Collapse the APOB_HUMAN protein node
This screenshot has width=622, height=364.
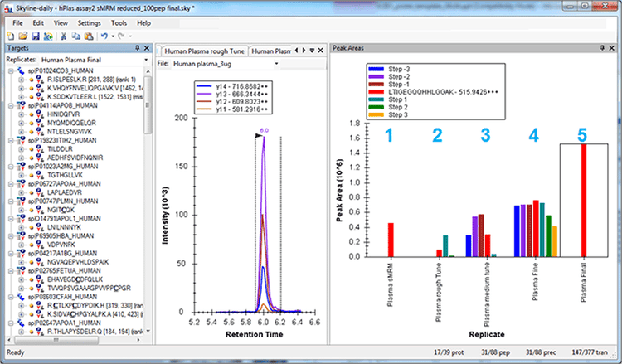point(8,106)
